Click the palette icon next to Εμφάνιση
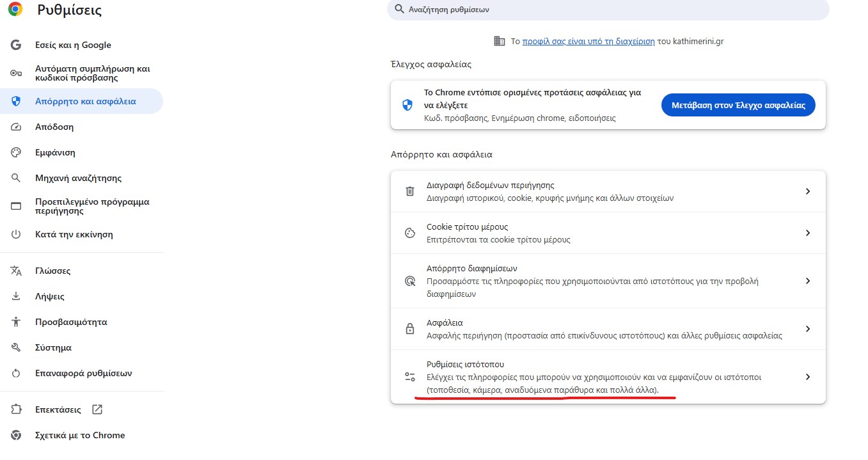 17,153
